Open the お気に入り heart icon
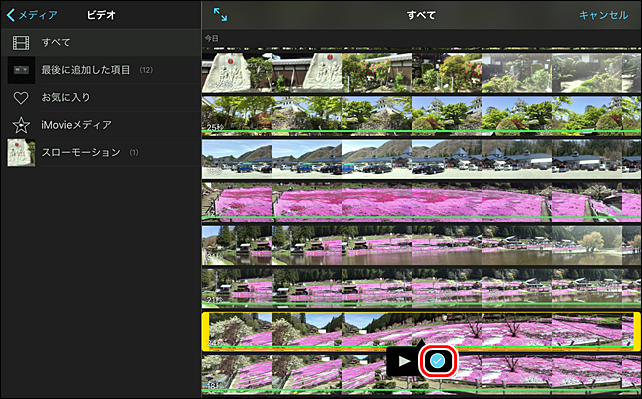Image resolution: width=642 pixels, height=399 pixels. coord(21,97)
